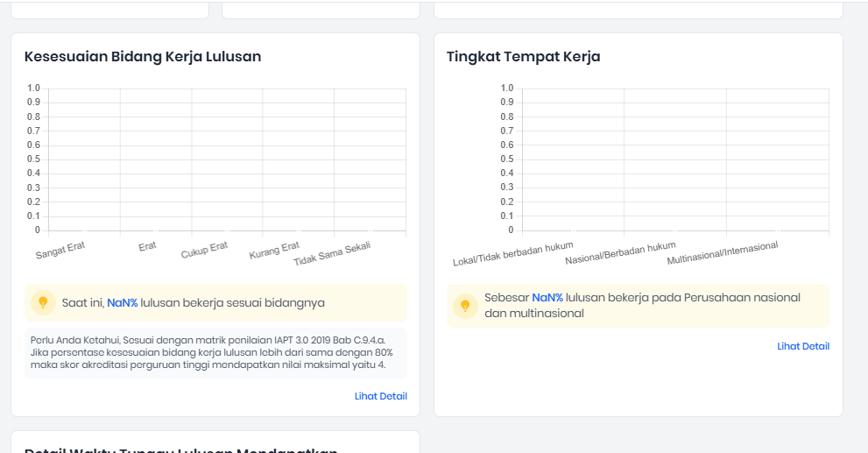The height and width of the screenshot is (453, 868).
Task: Click the 'Detail Waktu Tunggu Lulusan' heading
Action: (x=181, y=449)
